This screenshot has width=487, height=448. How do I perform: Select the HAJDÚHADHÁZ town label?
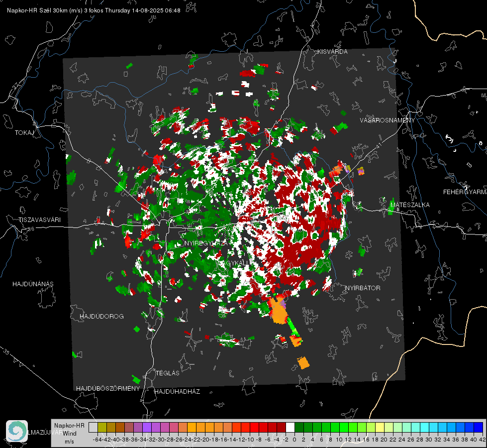click(x=177, y=392)
